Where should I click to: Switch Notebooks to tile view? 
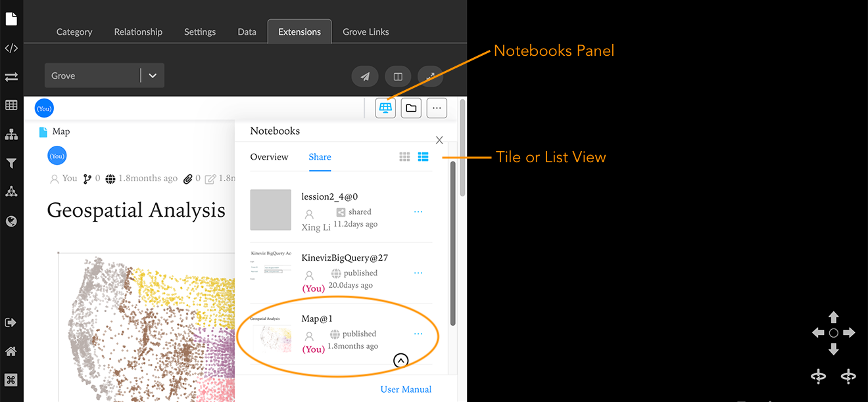click(404, 157)
